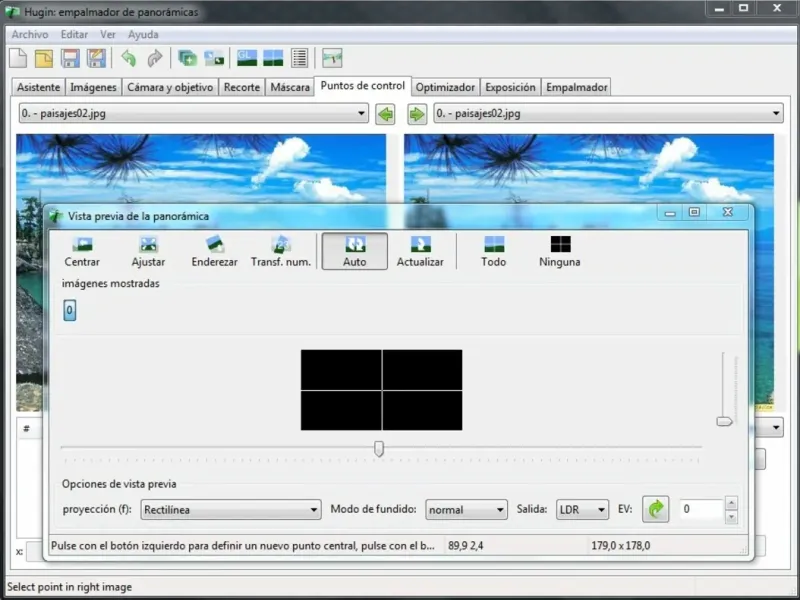The image size is (800, 600).
Task: Save project with the floppy disk icon
Action: [x=70, y=58]
